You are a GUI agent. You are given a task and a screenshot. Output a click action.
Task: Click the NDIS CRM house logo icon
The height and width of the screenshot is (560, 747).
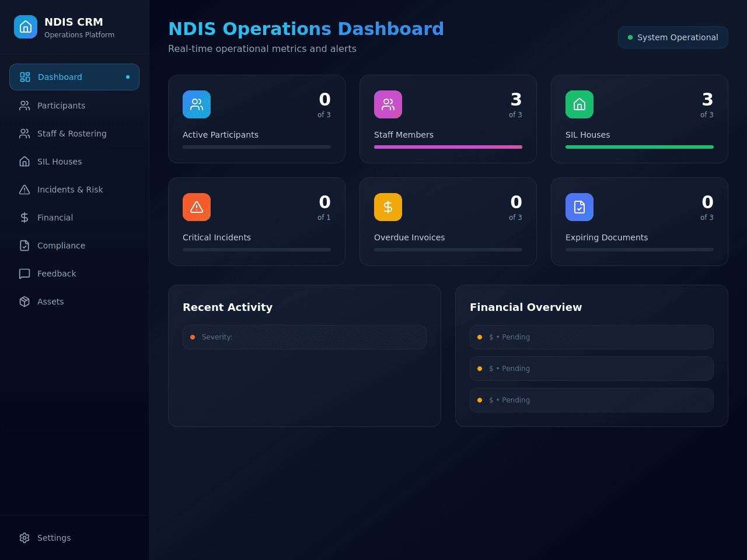(x=26, y=27)
